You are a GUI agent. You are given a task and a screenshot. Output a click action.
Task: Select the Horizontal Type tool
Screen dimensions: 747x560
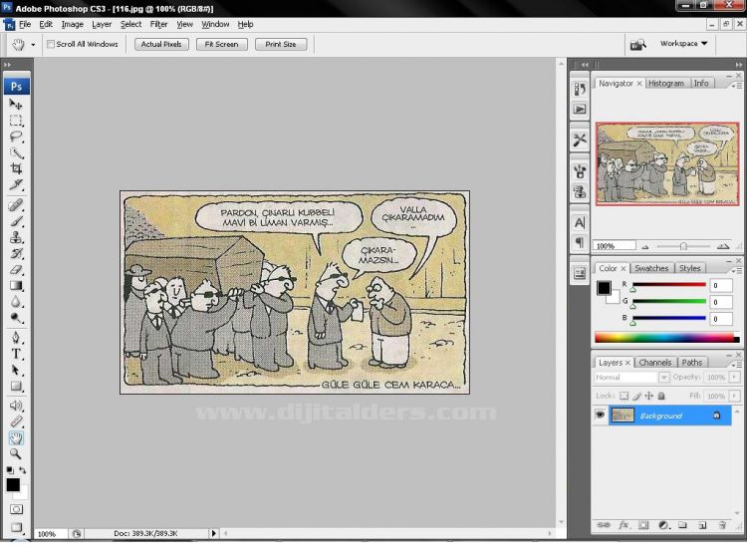(16, 354)
